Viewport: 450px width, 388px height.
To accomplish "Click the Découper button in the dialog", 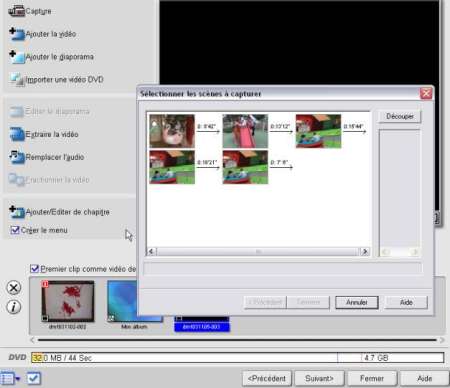I will [x=400, y=116].
